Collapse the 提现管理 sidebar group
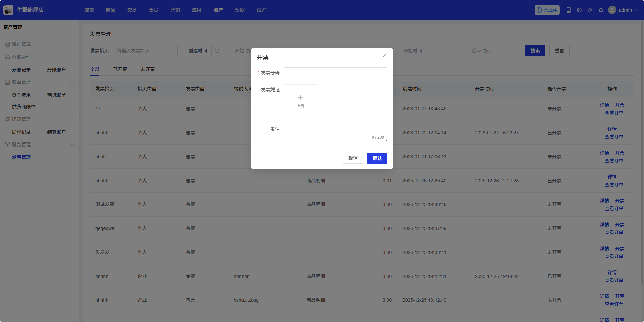 tap(72, 120)
